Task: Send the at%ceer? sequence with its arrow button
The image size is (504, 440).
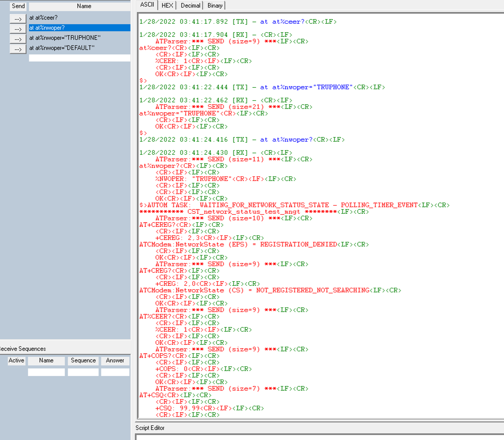Action: tap(18, 19)
